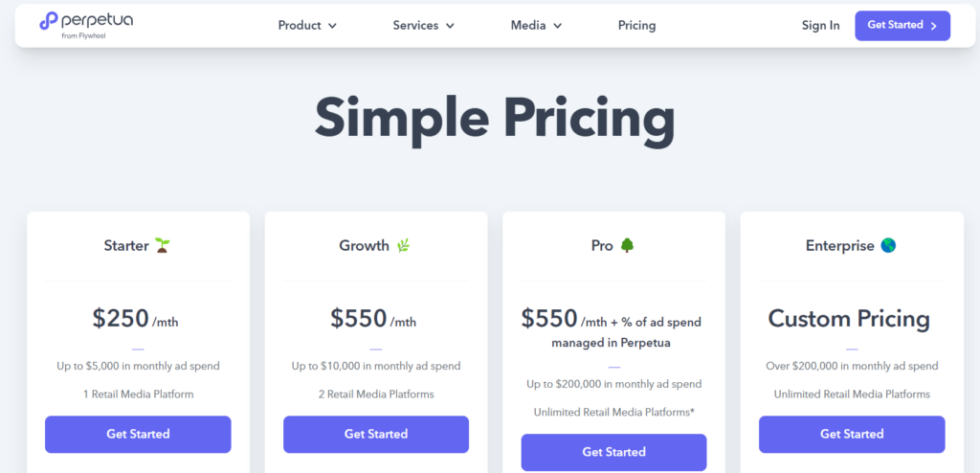
Task: Click Sign In in the header
Action: (820, 26)
